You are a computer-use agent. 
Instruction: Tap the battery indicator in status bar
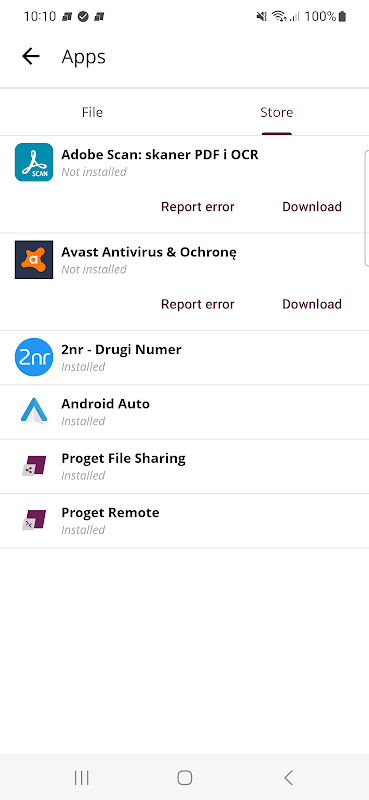coord(342,17)
